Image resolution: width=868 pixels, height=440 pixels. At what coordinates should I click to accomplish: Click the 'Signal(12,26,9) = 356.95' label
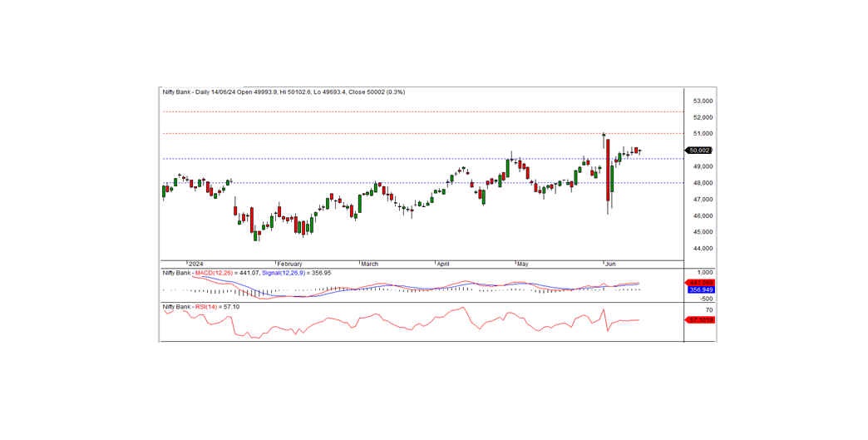296,273
